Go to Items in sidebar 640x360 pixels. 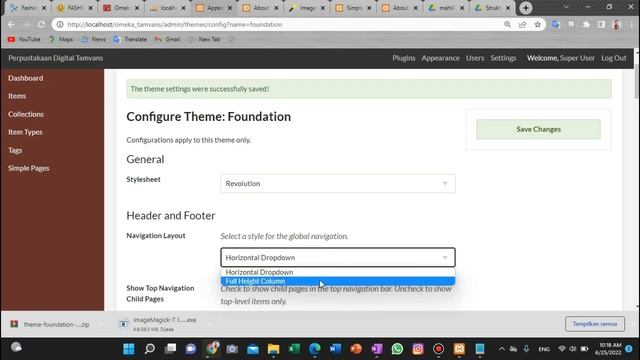pyautogui.click(x=17, y=96)
